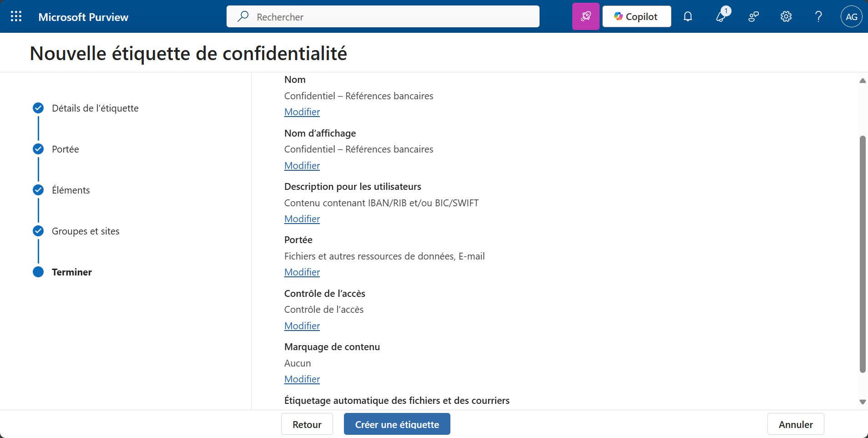This screenshot has width=868, height=438.
Task: Open the help question mark icon
Action: tap(818, 17)
